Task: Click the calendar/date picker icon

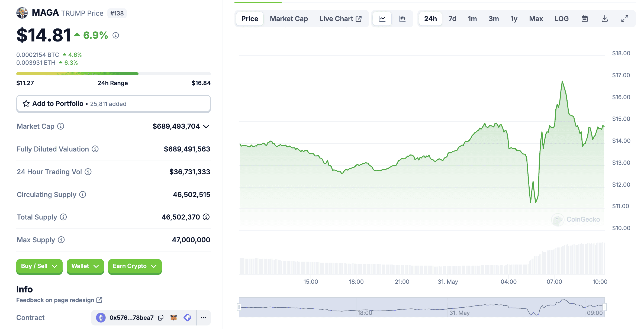Action: coord(584,18)
